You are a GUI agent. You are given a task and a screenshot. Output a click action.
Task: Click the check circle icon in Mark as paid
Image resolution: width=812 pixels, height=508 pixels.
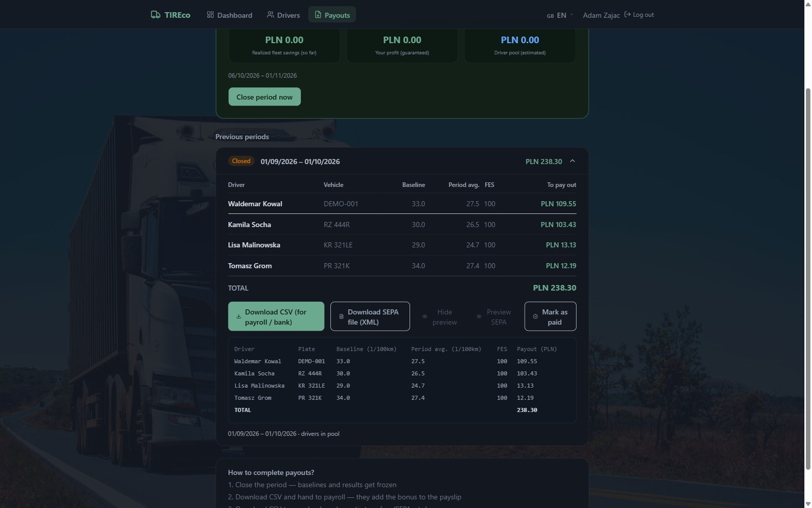pos(535,316)
